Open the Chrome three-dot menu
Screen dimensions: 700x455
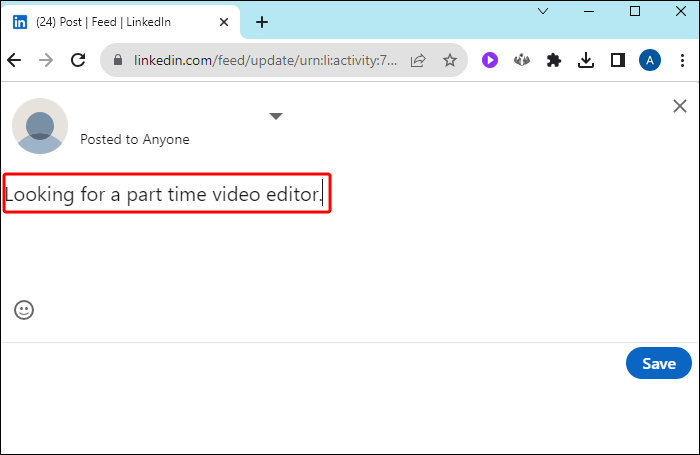tap(682, 60)
